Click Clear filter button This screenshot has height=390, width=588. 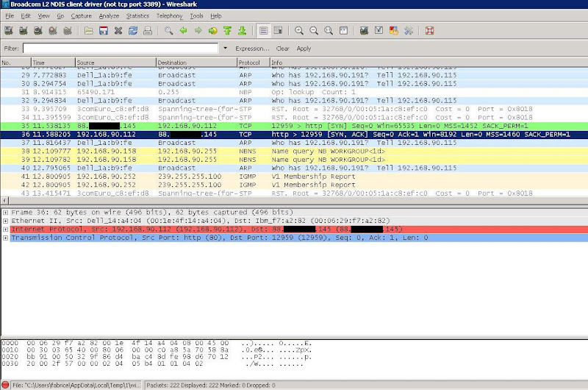282,49
